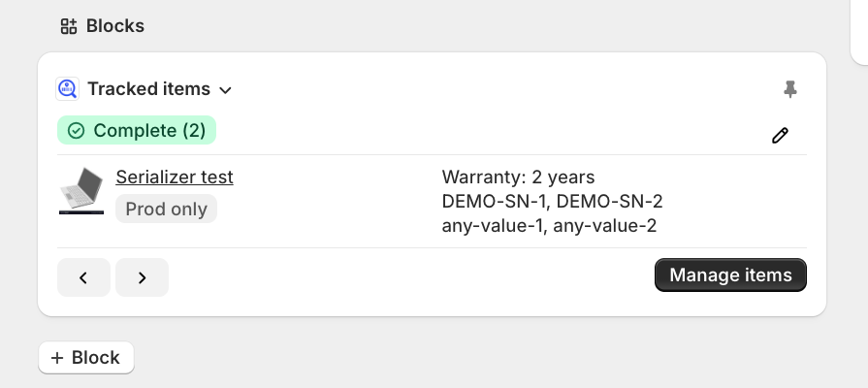868x388 pixels.
Task: Click the green checkmark circle icon
Action: tap(76, 131)
